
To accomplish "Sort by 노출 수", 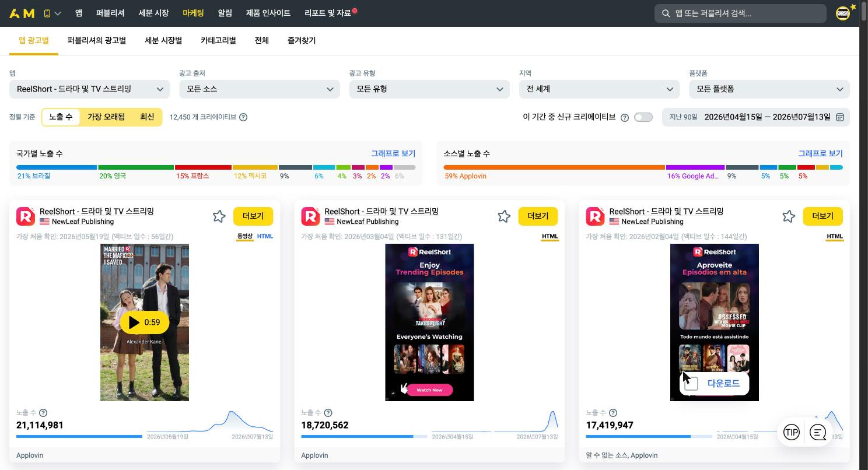I will coord(61,117).
